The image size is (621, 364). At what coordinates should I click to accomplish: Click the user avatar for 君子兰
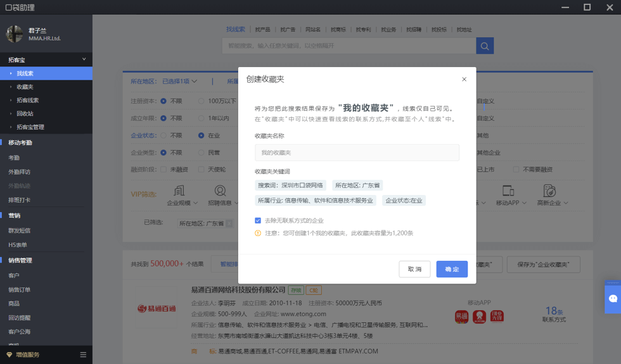(x=15, y=34)
